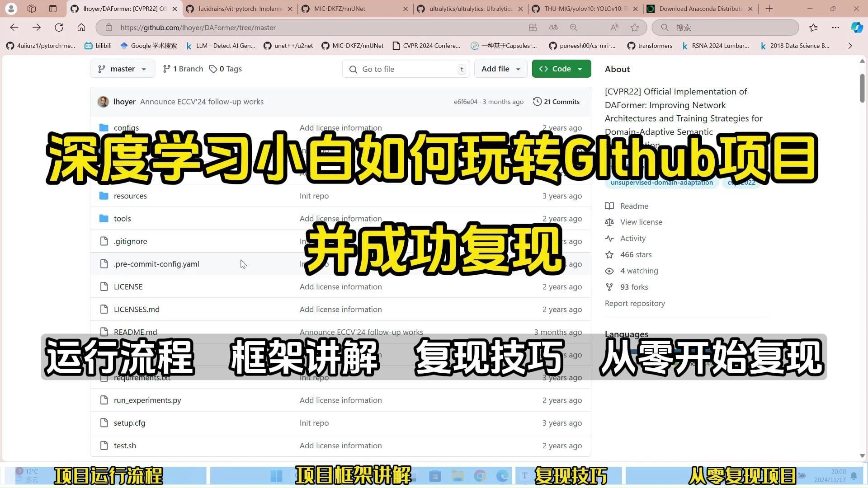Expand the master branch dropdown

click(123, 69)
